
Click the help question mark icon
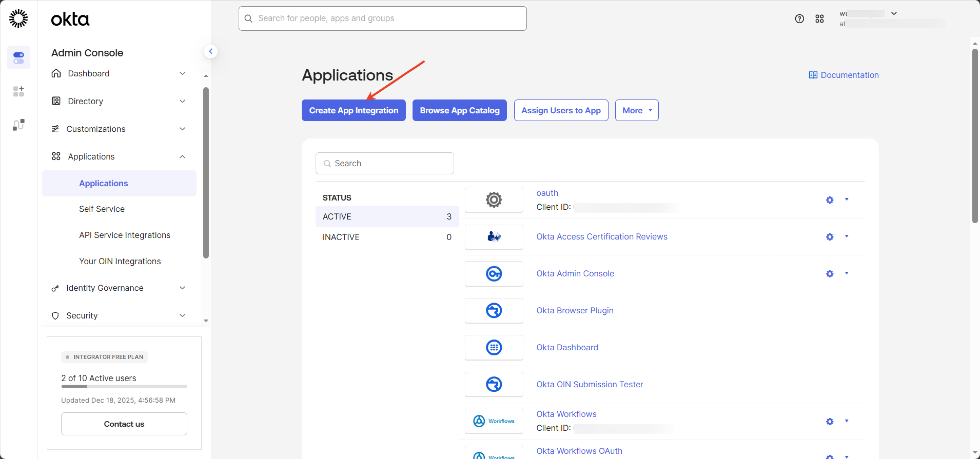799,19
